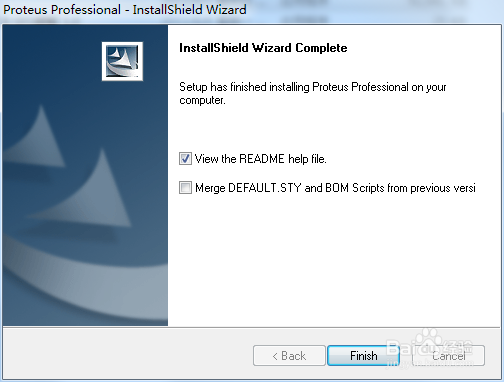This screenshot has width=504, height=382.
Task: Click the InstallShield logo icon
Action: tap(122, 61)
